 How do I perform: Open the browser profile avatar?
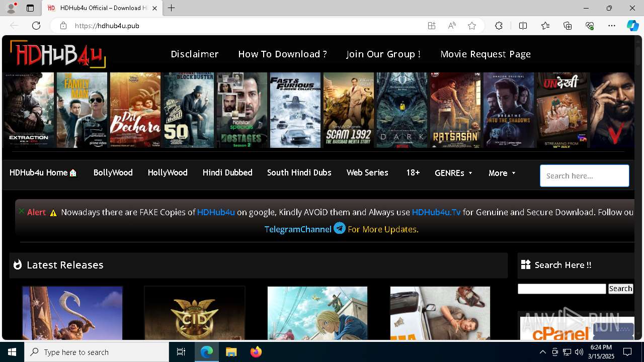11,8
